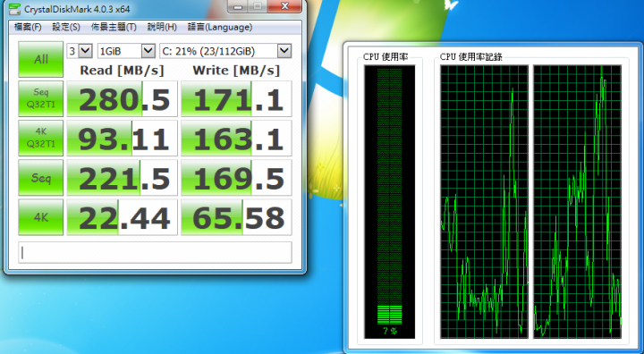Click the CPU 使用率 meter showing 7 %
The image size is (644, 354).
click(x=389, y=202)
